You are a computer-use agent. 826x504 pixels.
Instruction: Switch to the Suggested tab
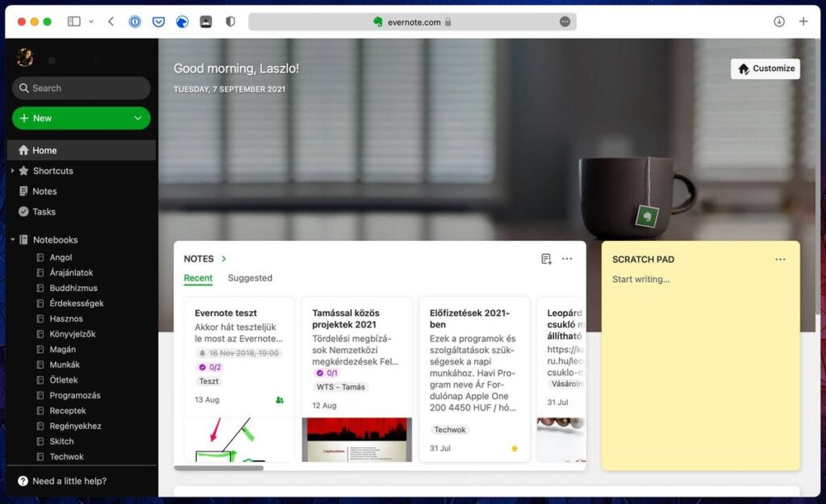(250, 277)
